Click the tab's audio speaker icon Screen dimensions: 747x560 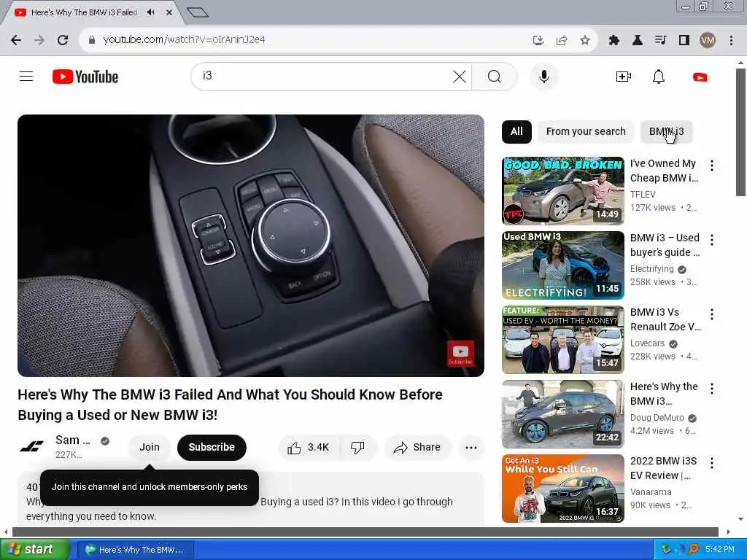tap(151, 12)
